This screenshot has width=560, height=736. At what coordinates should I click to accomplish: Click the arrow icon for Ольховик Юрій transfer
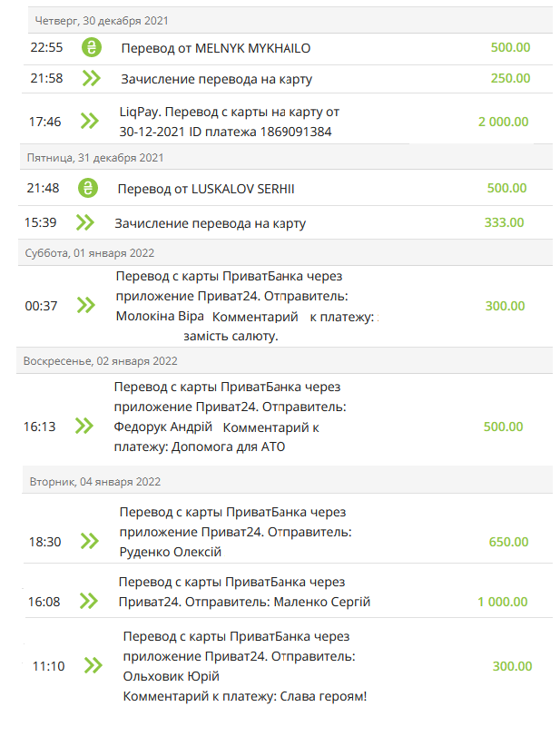click(93, 665)
